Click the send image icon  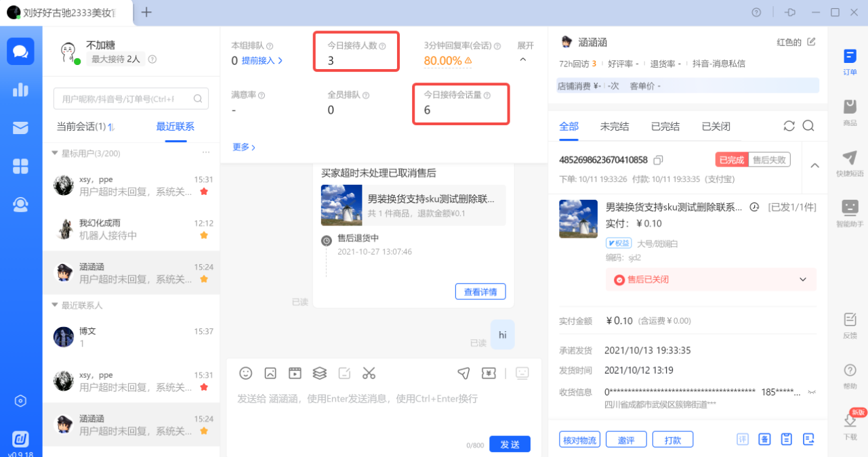point(270,373)
